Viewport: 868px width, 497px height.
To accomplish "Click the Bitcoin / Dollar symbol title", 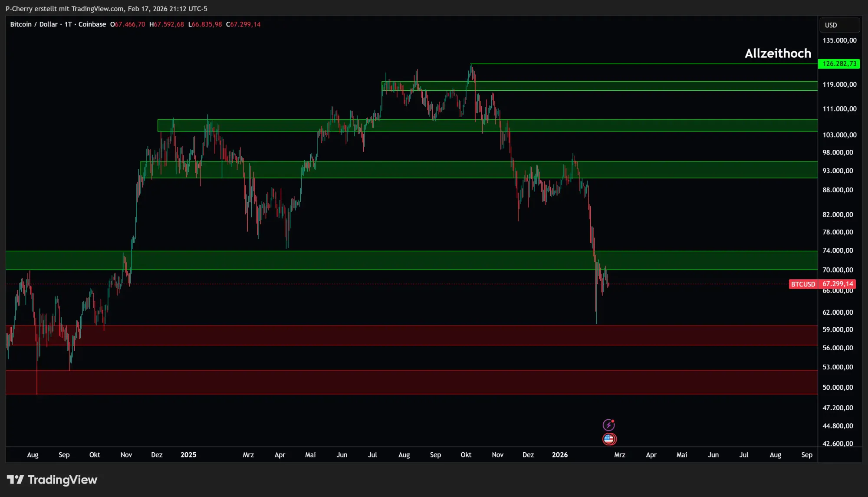I will [x=33, y=24].
